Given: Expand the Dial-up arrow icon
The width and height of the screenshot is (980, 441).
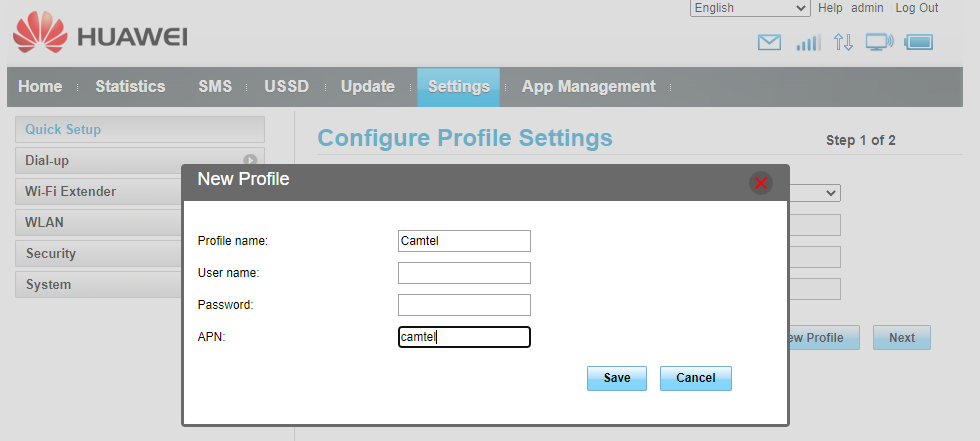Looking at the screenshot, I should click(x=250, y=161).
